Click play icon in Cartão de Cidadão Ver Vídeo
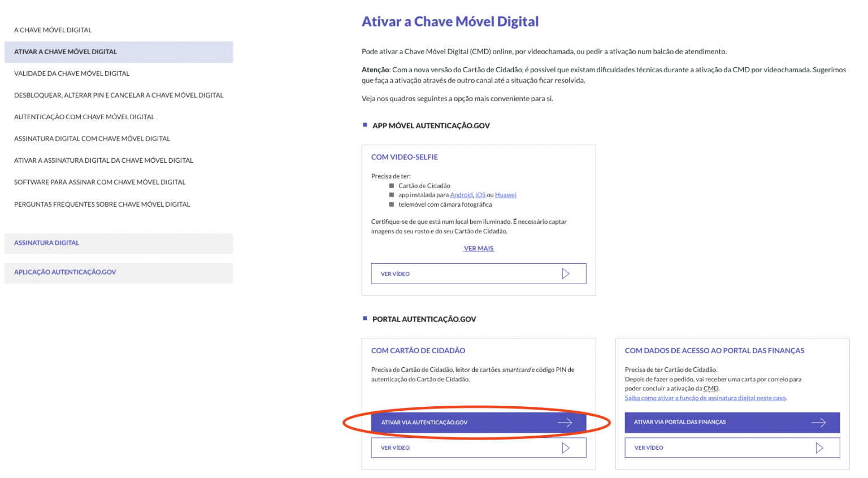The height and width of the screenshot is (478, 868). tap(566, 447)
